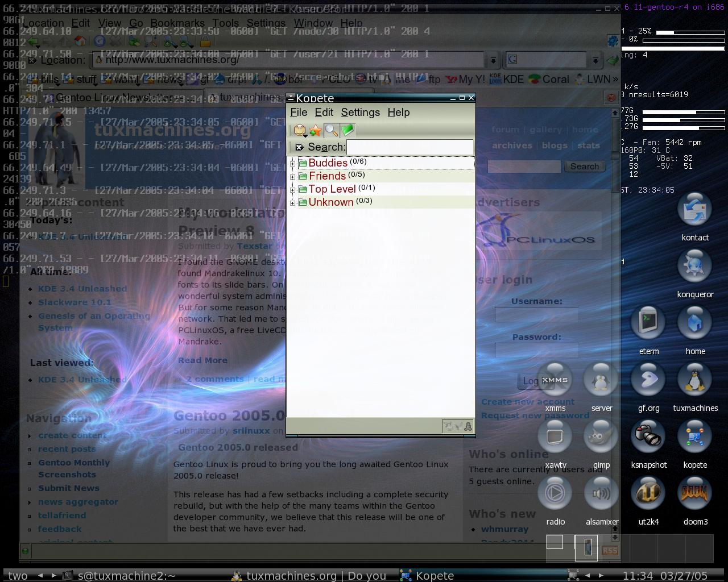Open Kopete Edit menu
Screen dimensions: 728x582
[x=324, y=113]
